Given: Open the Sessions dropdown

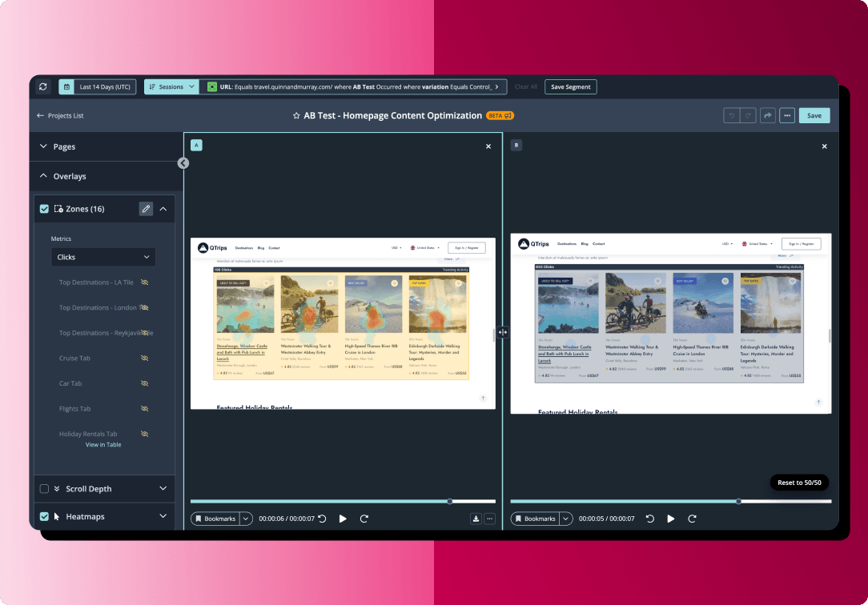Looking at the screenshot, I should tap(171, 87).
